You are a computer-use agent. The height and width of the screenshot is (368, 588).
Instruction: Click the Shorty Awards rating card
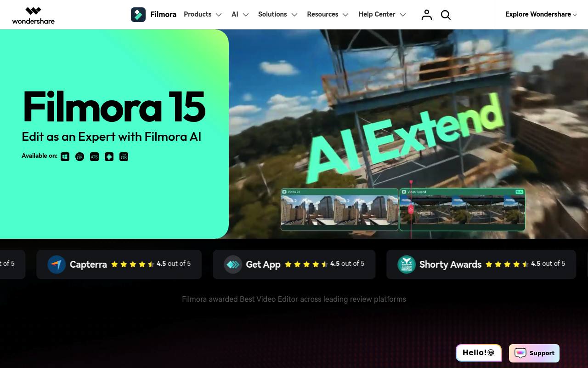[481, 264]
